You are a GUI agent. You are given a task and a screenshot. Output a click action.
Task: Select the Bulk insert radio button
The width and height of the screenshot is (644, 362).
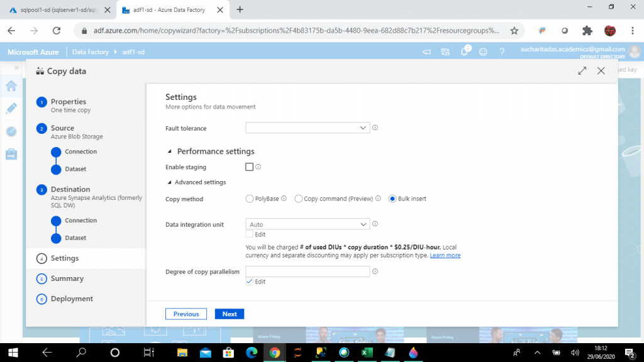[392, 199]
